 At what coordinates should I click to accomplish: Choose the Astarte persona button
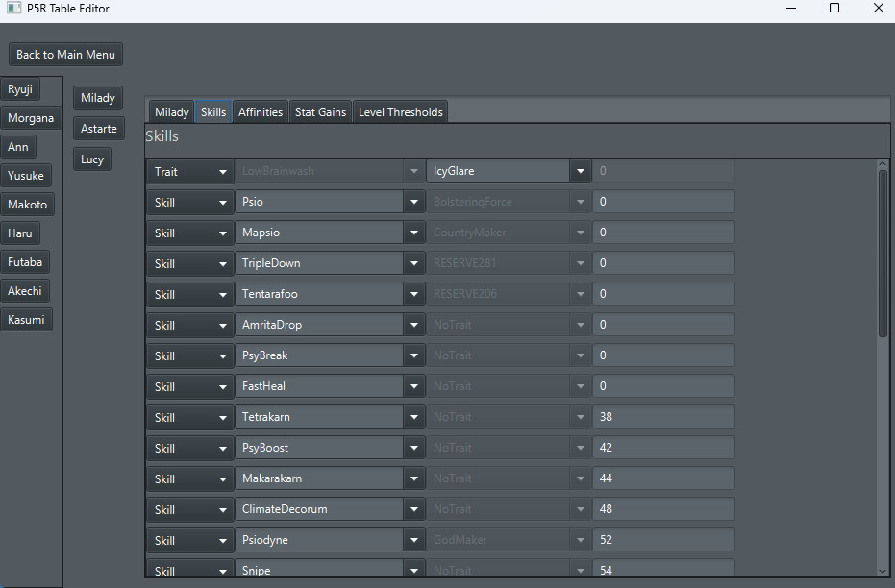click(98, 129)
